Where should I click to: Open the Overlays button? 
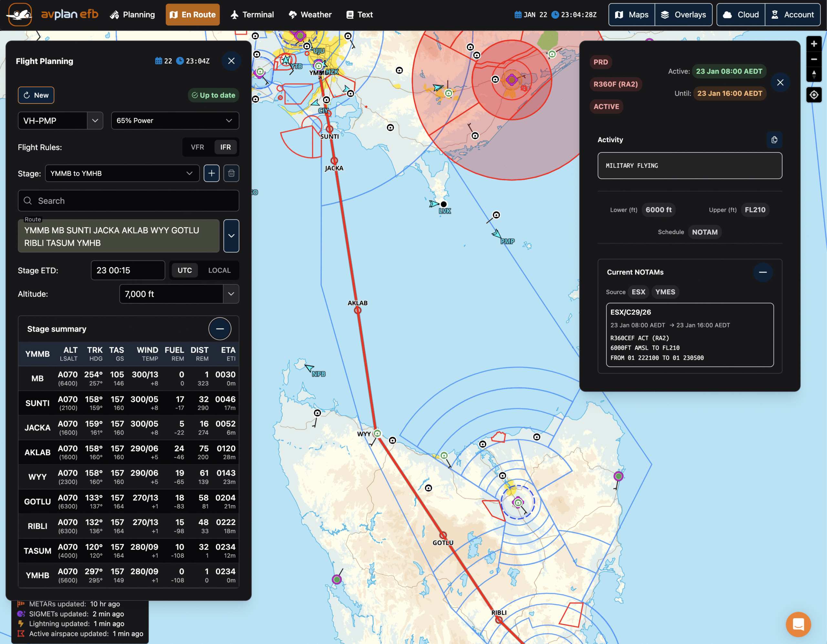pos(683,15)
